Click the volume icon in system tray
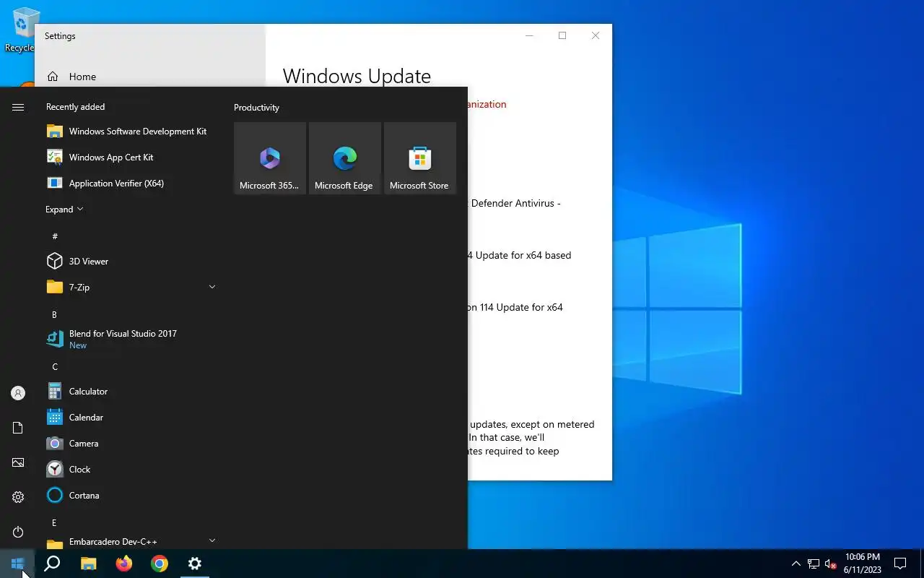The image size is (924, 578). point(831,564)
